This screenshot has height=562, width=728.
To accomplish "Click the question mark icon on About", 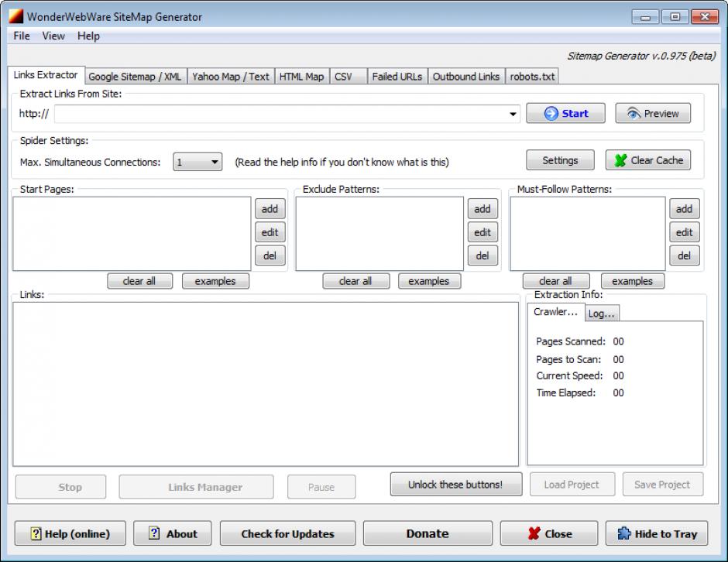I will (154, 533).
